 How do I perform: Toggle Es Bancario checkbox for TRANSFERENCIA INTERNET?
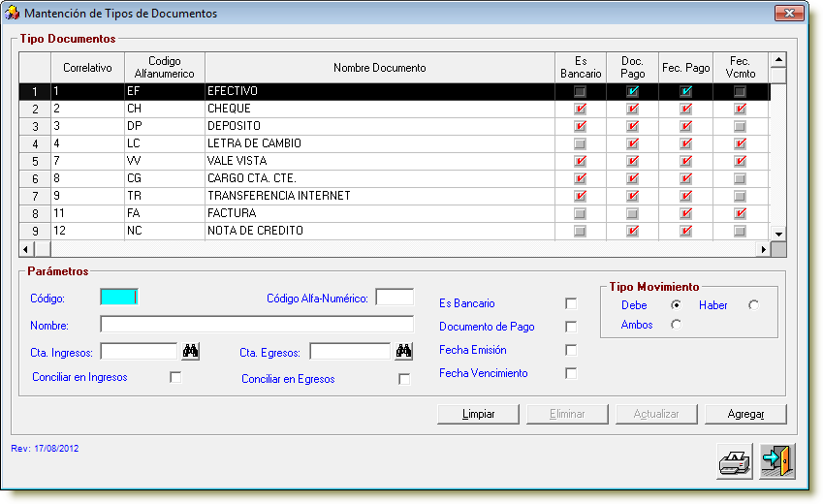580,196
